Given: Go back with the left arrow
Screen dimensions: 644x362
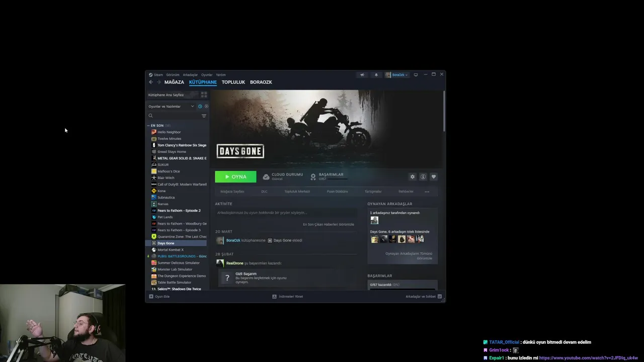Looking at the screenshot, I should pyautogui.click(x=150, y=82).
